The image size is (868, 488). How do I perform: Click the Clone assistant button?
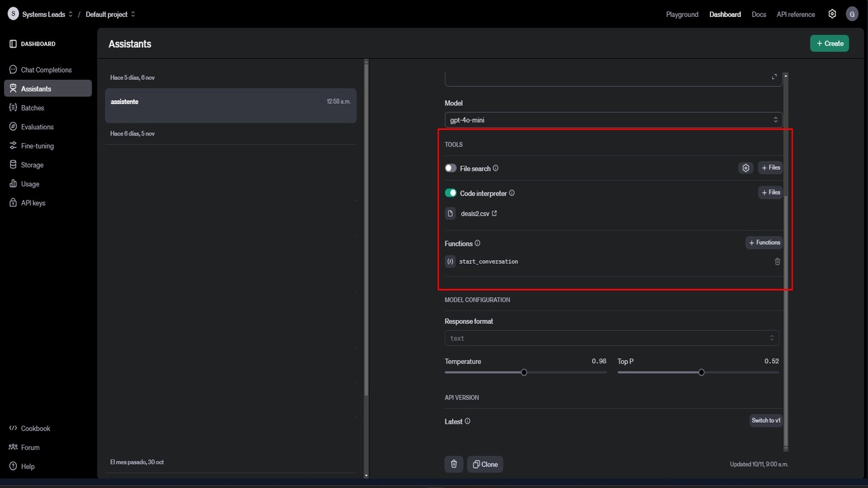click(x=485, y=464)
